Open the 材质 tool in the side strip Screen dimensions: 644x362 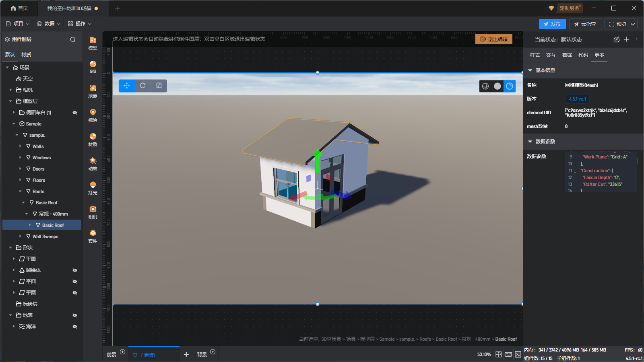pyautogui.click(x=93, y=139)
